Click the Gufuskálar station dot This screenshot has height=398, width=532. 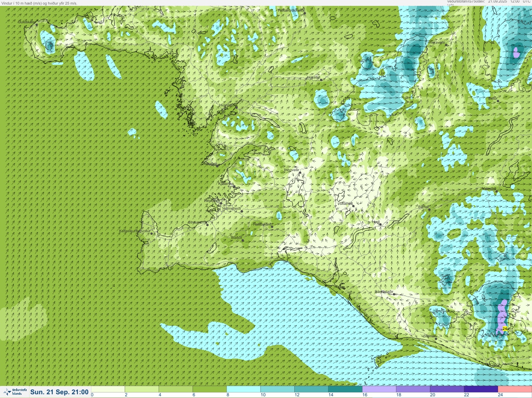point(37,25)
